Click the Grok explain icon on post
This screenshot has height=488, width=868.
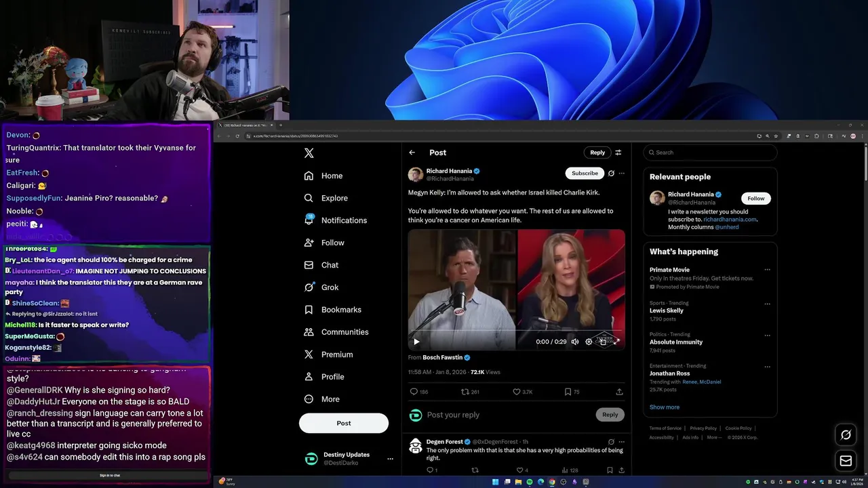coord(611,174)
